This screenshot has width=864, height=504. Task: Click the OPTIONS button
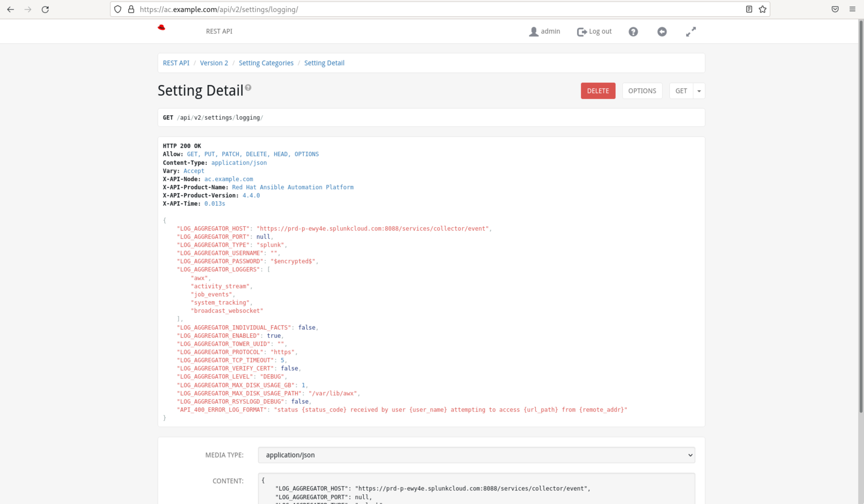[x=642, y=91]
